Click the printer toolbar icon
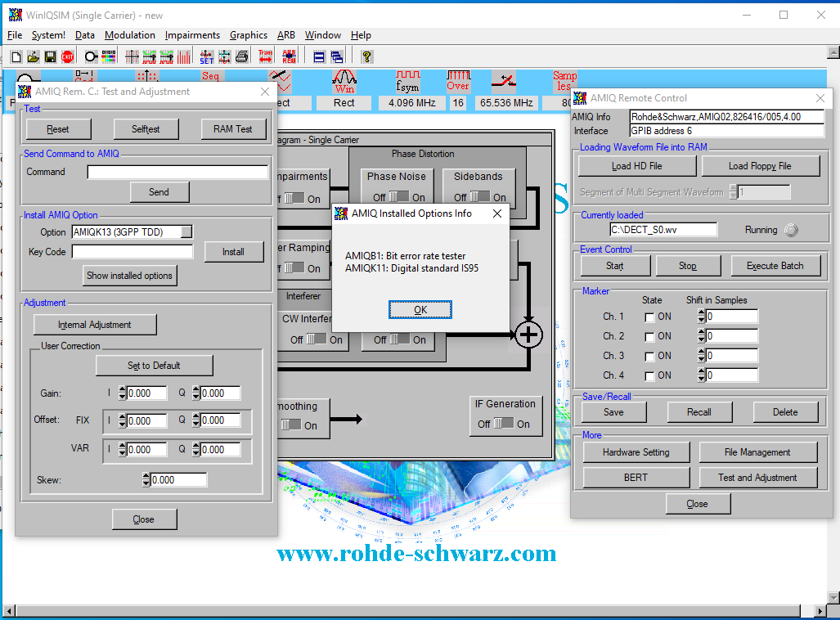 241,56
